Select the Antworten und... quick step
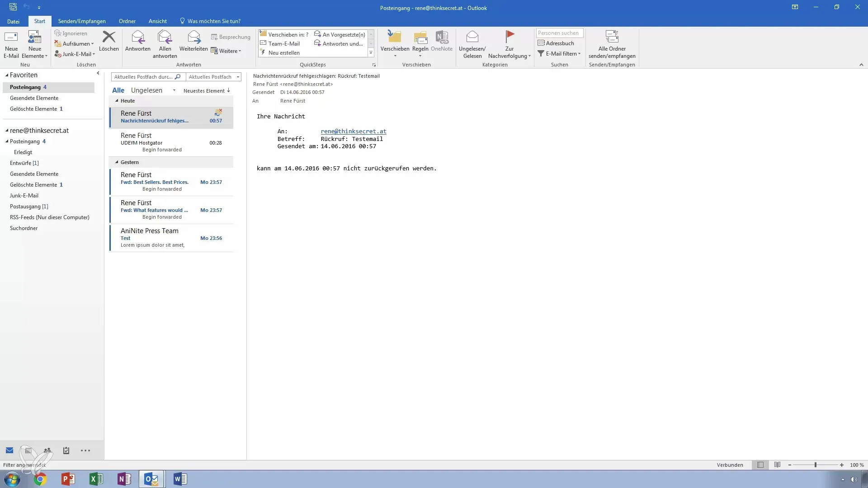This screenshot has width=868, height=488. [339, 43]
